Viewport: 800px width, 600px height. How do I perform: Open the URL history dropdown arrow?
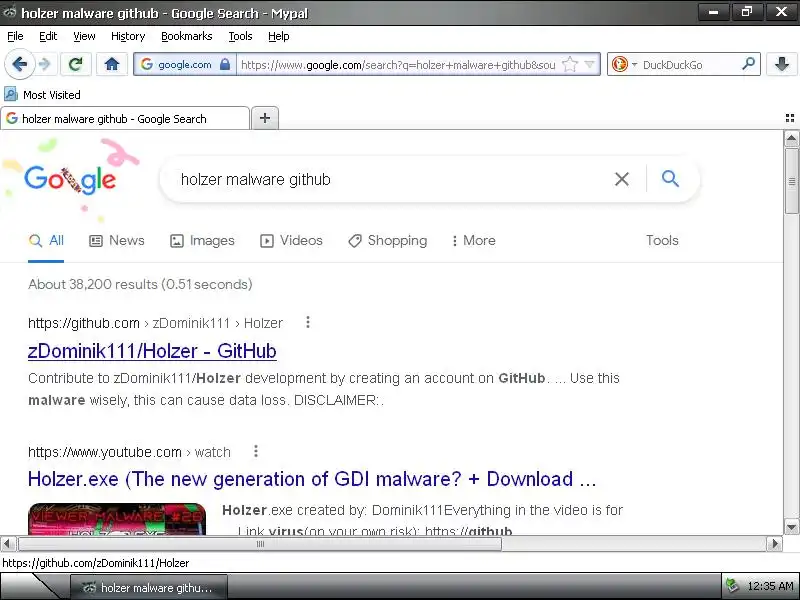(x=589, y=64)
